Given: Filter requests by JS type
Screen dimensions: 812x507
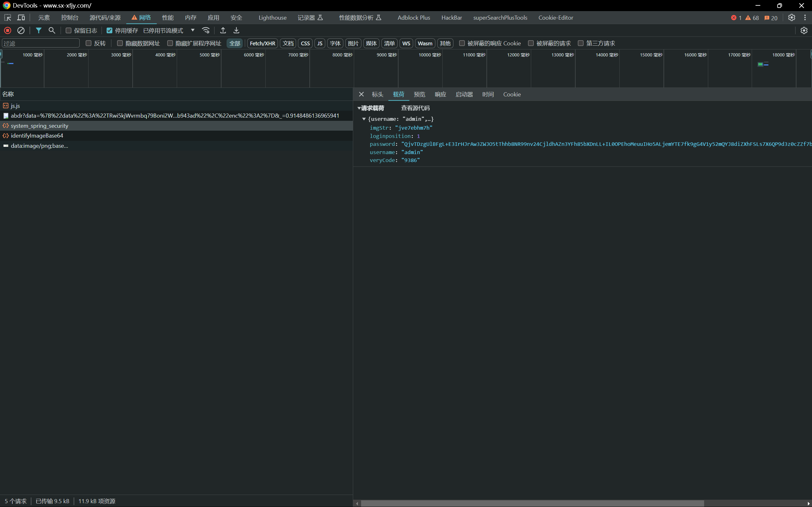Looking at the screenshot, I should pos(320,43).
